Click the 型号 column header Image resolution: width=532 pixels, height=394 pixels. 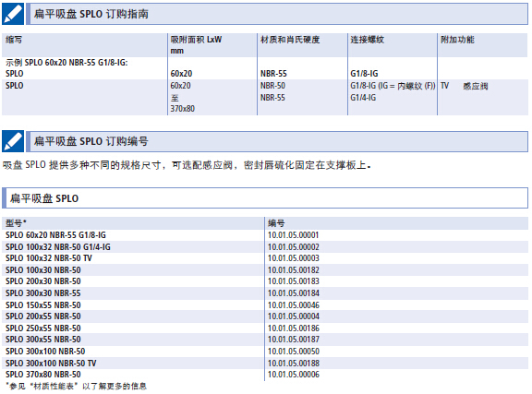[x=16, y=223]
